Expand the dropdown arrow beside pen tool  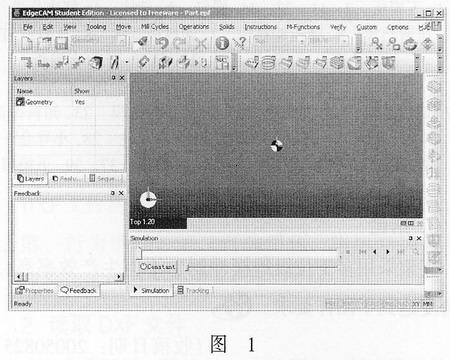coord(127,62)
